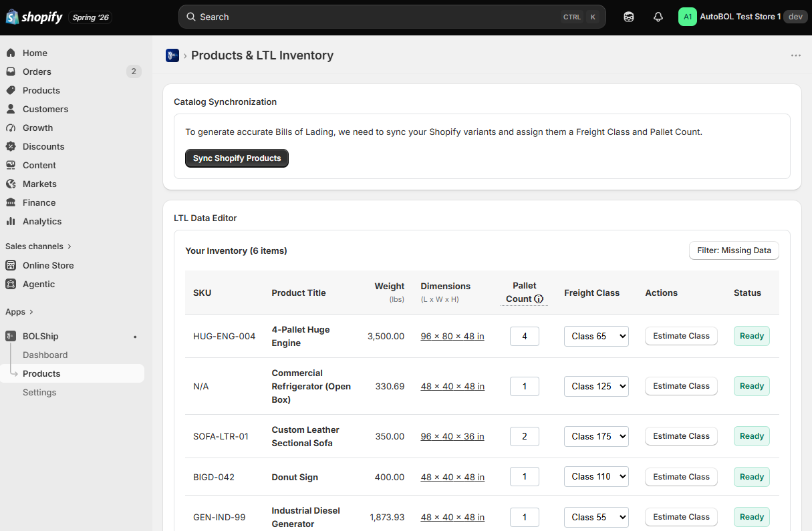Click the BOLShip pin dot indicator

tap(135, 337)
